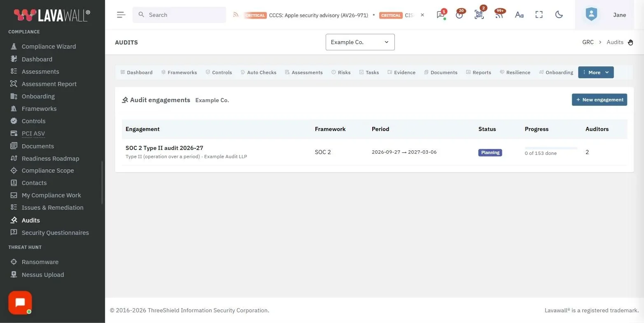644x323 pixels.
Task: Close the security advisory ticker
Action: 422,15
